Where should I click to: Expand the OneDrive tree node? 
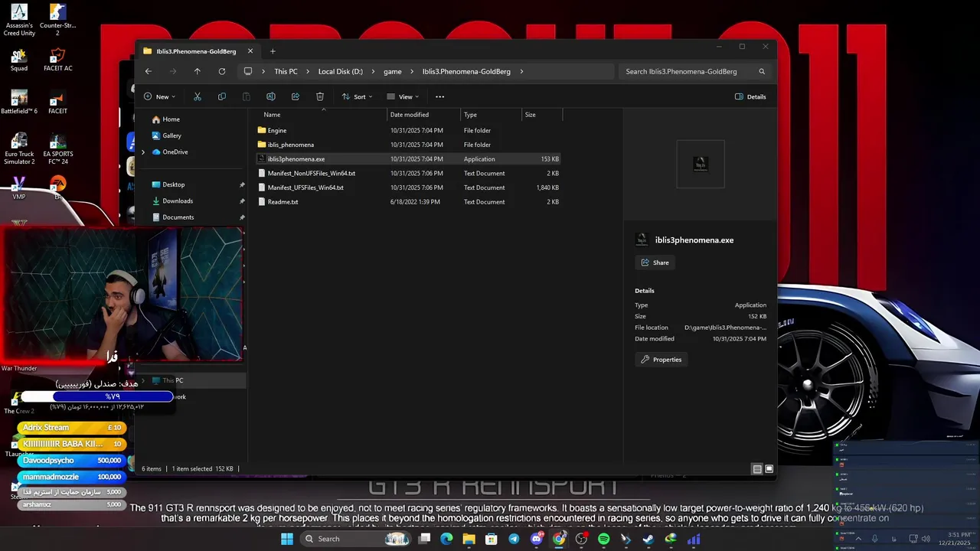(x=142, y=152)
